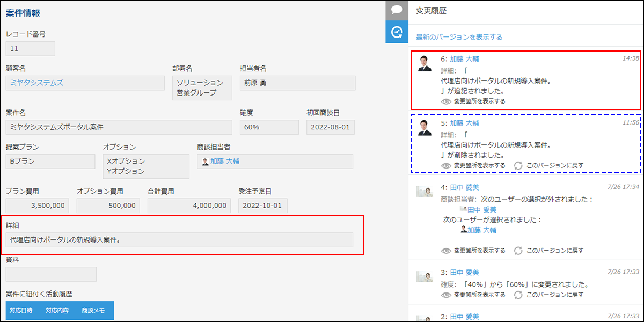This screenshot has height=322, width=644.
Task: Click revert icon for version 5
Action: (x=518, y=165)
